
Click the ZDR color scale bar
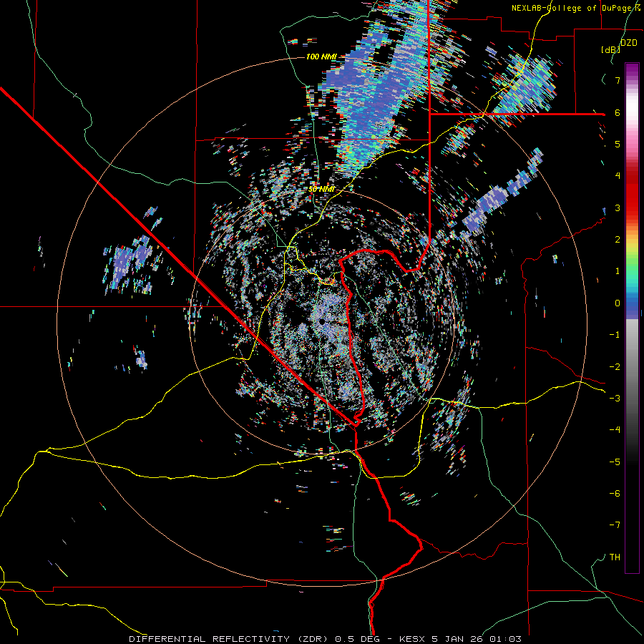click(633, 318)
